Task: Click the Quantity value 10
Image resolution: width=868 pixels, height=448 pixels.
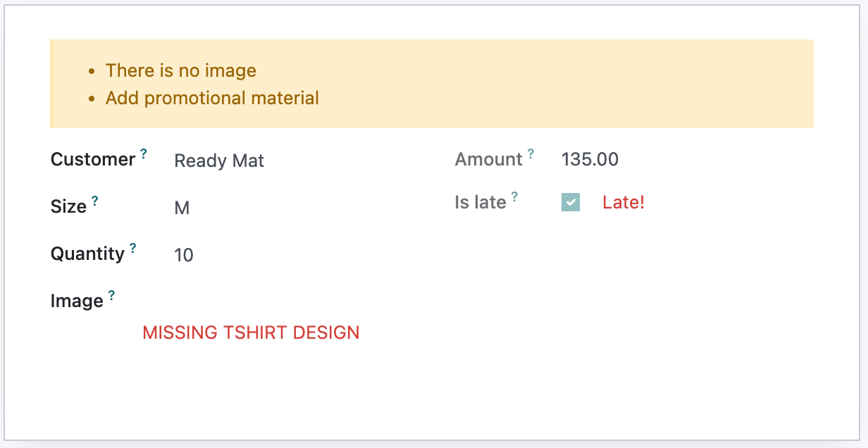Action: 183,255
